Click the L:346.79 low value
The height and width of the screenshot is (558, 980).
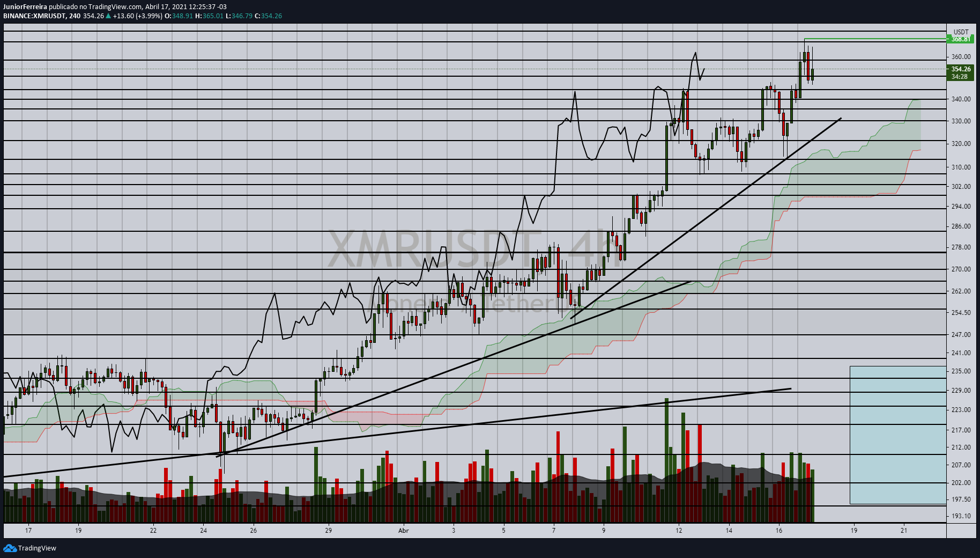[x=239, y=16]
